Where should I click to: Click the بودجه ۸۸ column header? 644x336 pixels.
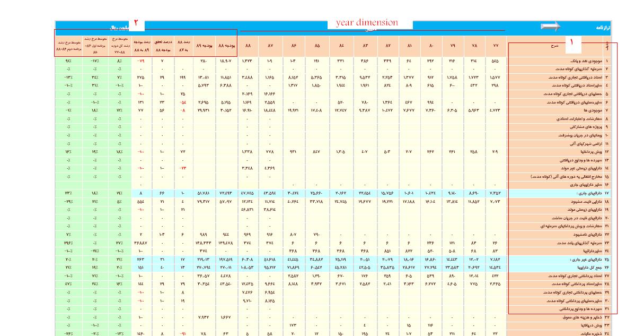[x=226, y=46]
